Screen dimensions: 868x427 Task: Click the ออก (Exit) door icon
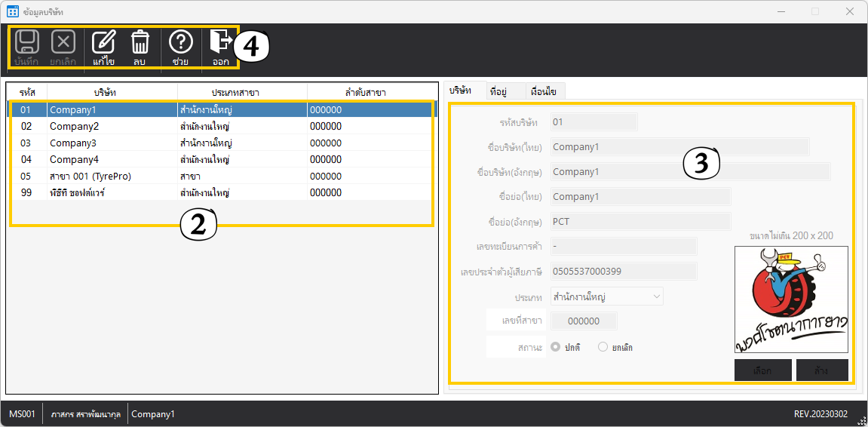(x=220, y=42)
